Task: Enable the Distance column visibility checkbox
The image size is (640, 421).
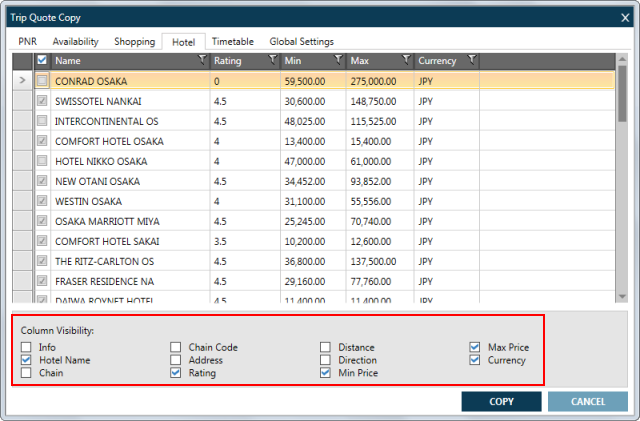Action: [326, 347]
